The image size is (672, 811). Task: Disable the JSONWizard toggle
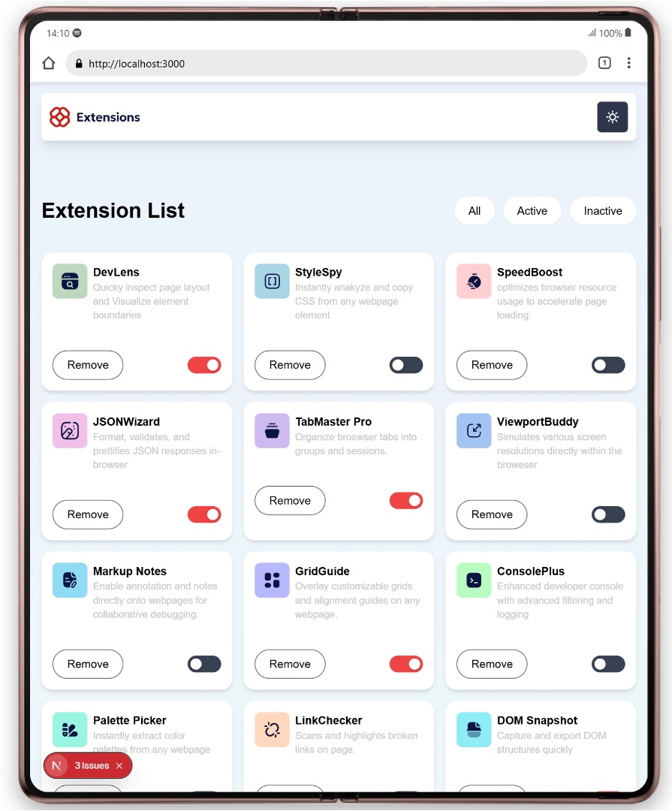(204, 514)
